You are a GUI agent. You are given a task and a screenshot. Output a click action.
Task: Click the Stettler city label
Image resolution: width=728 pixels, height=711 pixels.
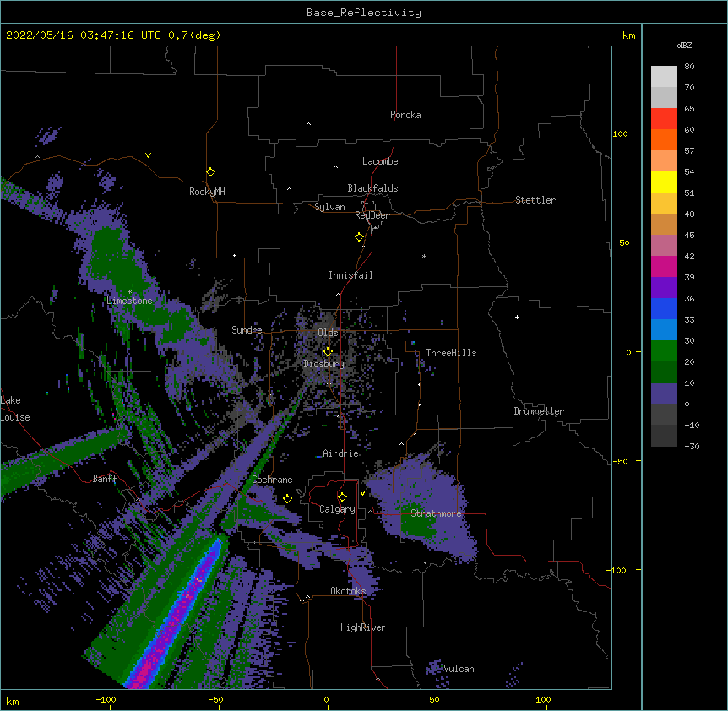click(535, 200)
